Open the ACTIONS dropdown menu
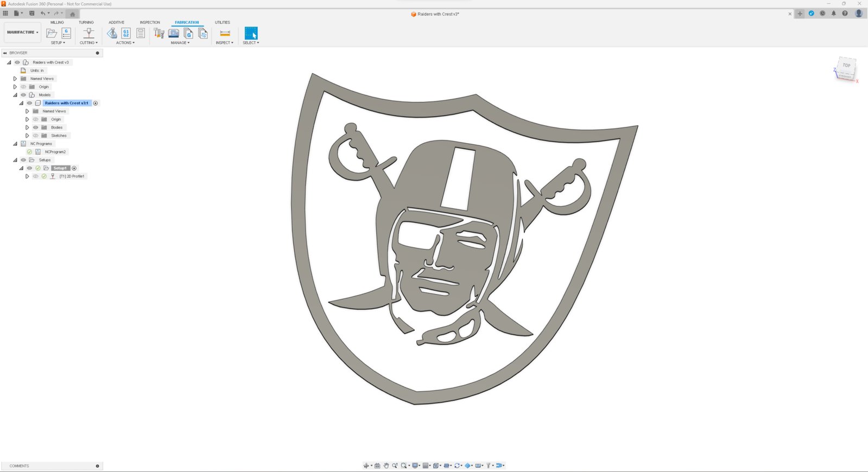 pos(125,43)
